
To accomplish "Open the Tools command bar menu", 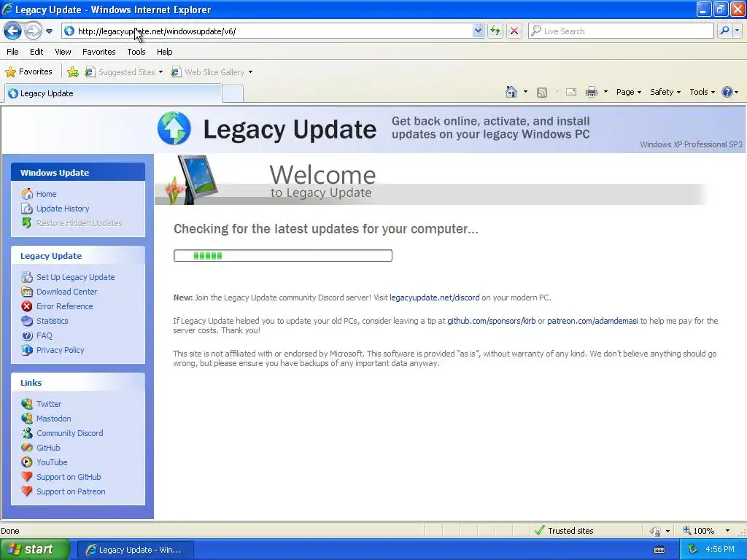I will 703,92.
